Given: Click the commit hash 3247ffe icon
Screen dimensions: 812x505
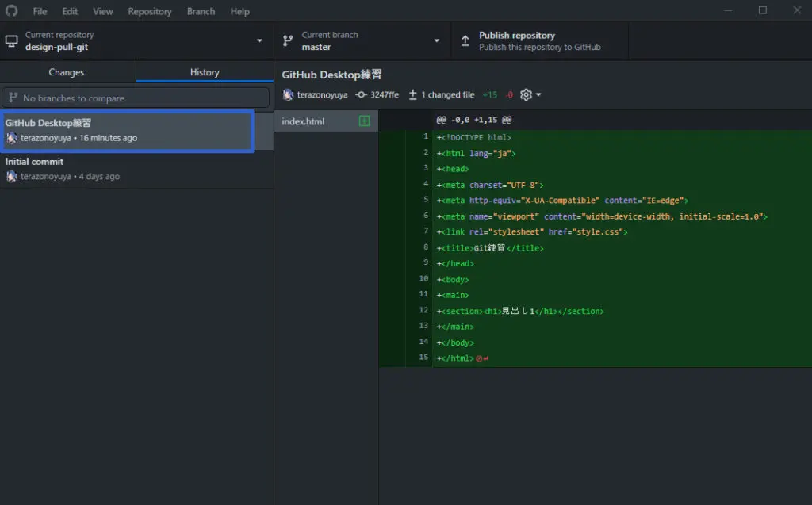Looking at the screenshot, I should (361, 95).
